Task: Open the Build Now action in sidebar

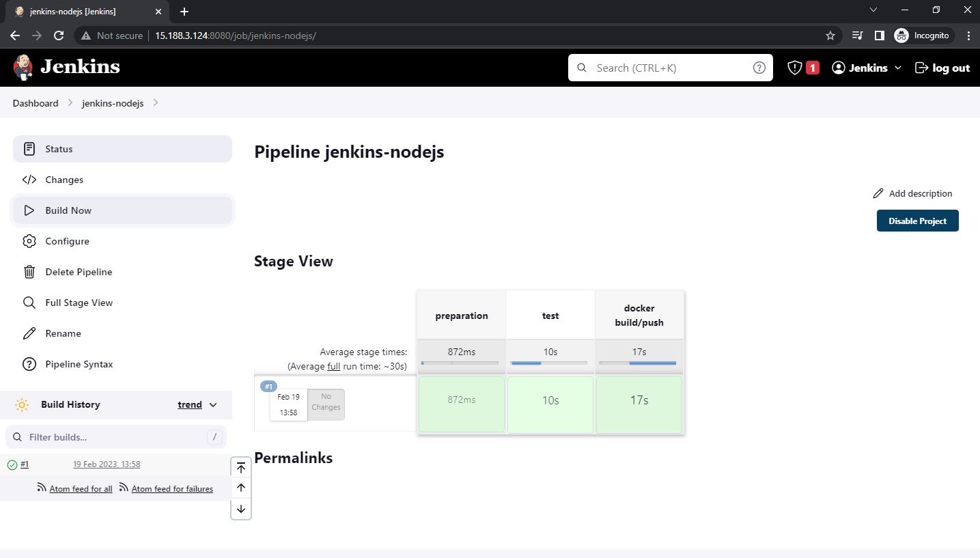Action: 68,210
